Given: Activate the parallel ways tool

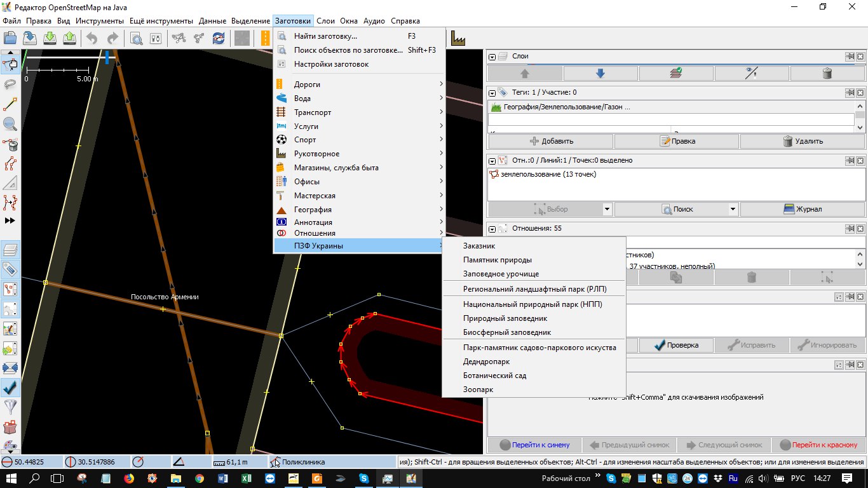Looking at the screenshot, I should (10, 163).
